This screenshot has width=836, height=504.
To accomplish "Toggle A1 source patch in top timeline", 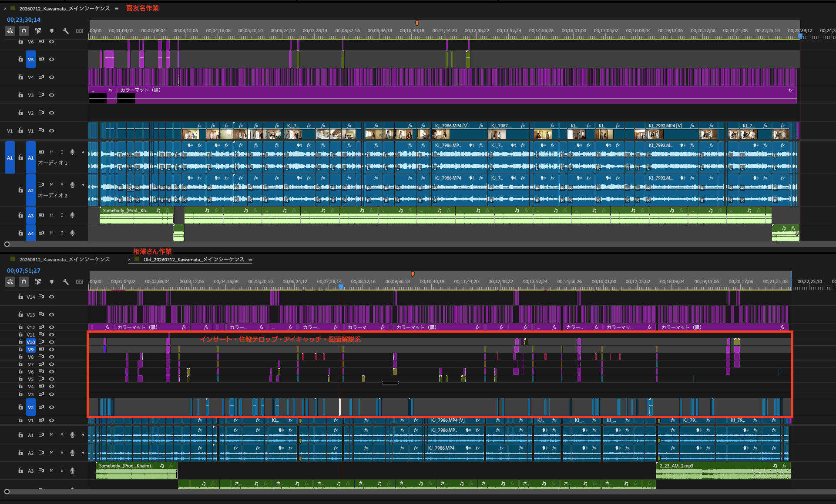I will click(x=10, y=158).
